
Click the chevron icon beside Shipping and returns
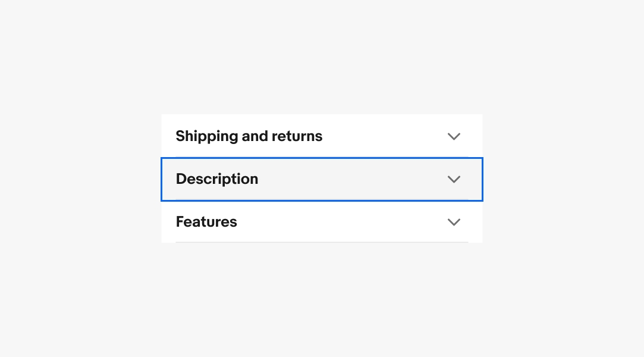coord(454,136)
